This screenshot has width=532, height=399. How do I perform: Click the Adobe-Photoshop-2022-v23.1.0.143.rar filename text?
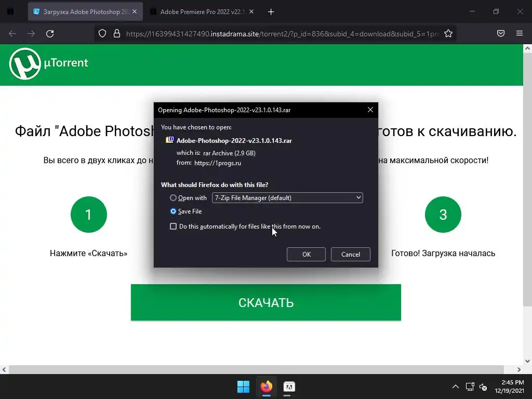coord(234,140)
